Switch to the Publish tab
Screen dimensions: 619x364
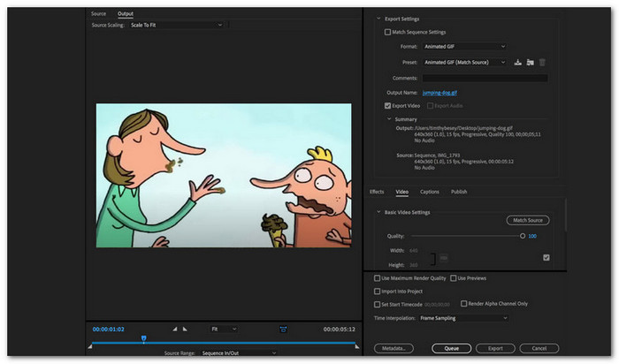click(459, 192)
